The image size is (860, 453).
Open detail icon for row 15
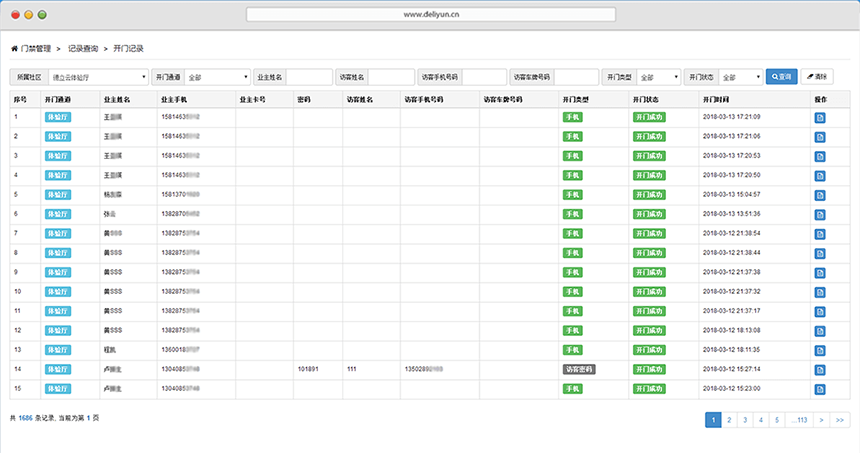click(x=820, y=389)
